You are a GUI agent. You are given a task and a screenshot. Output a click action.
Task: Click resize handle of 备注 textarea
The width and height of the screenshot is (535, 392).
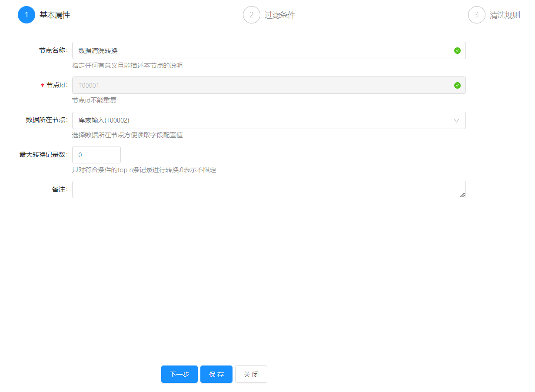coord(462,195)
